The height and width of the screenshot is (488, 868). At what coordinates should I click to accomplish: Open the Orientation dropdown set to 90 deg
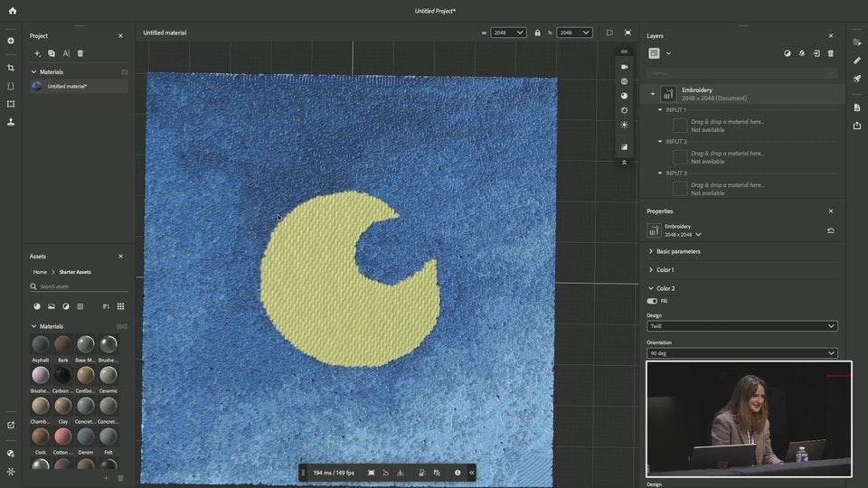click(741, 353)
